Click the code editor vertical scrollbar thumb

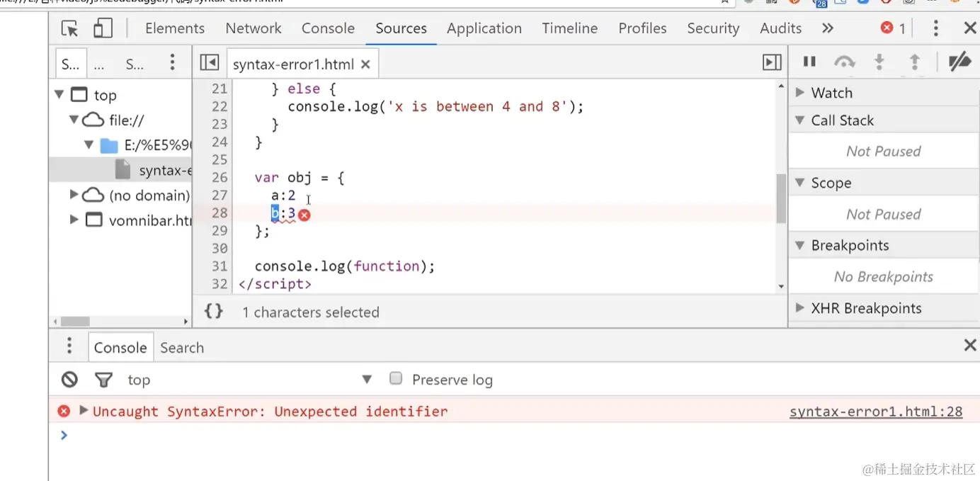[x=781, y=198]
